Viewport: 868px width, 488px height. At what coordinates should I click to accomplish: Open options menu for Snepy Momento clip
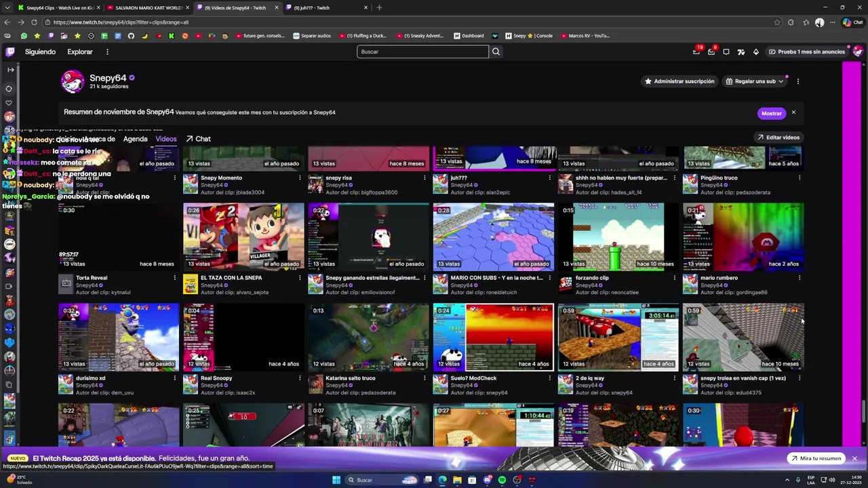[300, 178]
